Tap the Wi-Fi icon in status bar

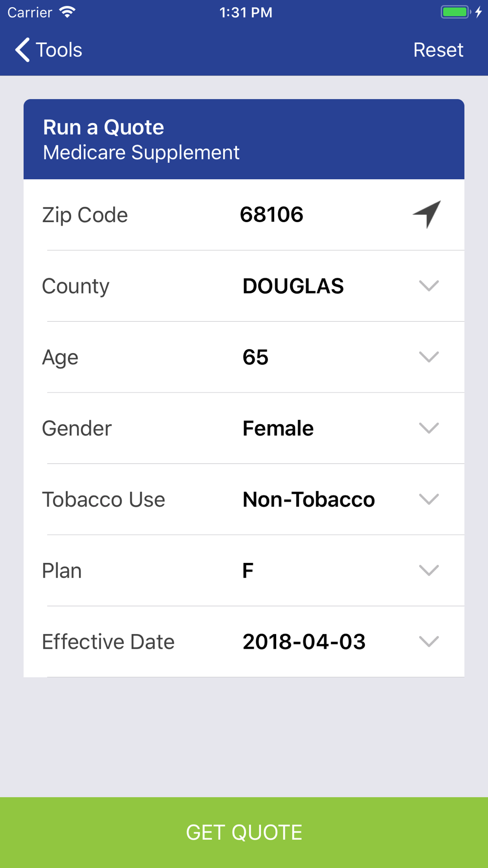67,12
